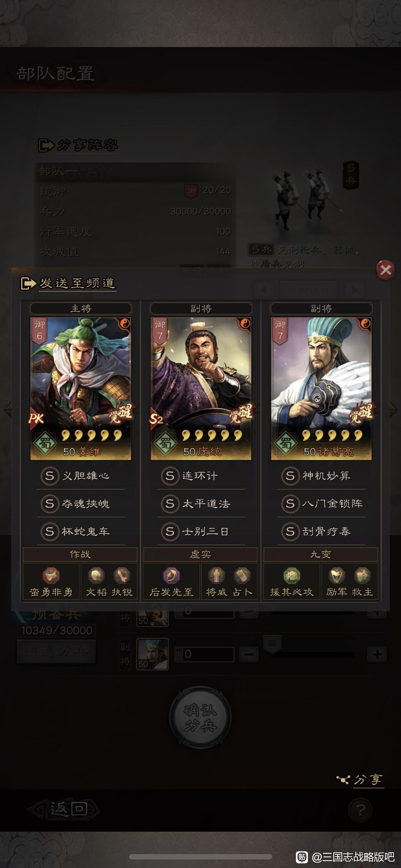Open 后发先至 tactic icon
Image resolution: width=401 pixels, height=868 pixels.
(171, 575)
